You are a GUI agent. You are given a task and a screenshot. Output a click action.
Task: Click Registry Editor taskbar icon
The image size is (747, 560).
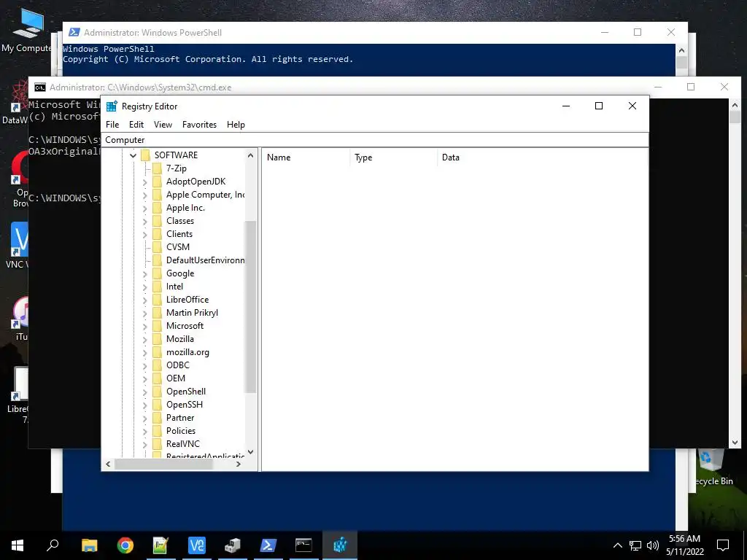(340, 545)
